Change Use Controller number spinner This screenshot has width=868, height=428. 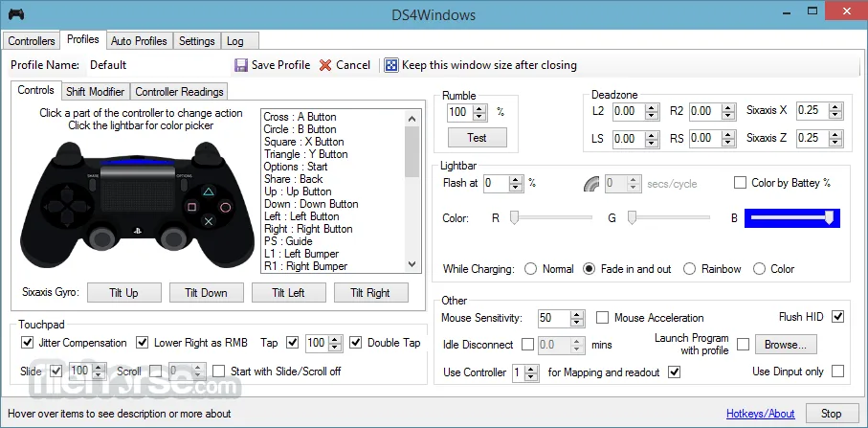(531, 372)
